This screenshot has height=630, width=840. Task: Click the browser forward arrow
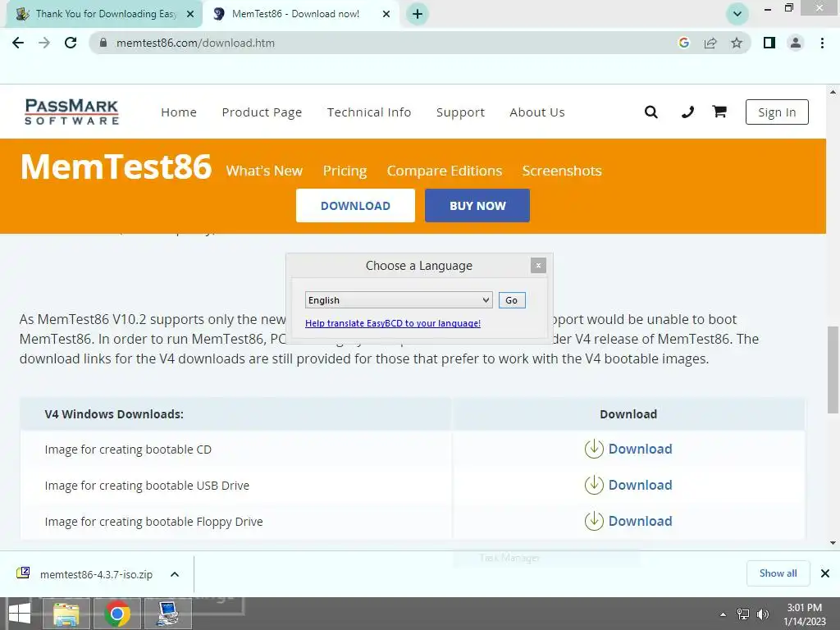pos(44,43)
